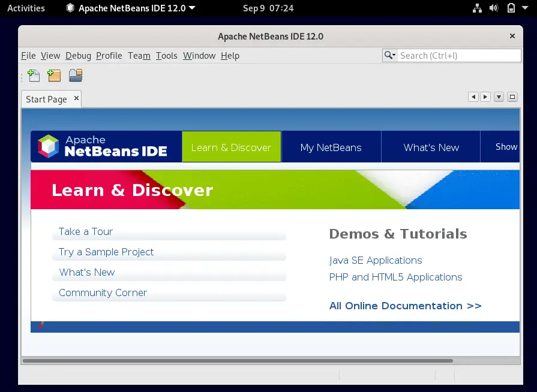The height and width of the screenshot is (392, 537).
Task: Click the New Project toolbar icon
Action: pyautogui.click(x=54, y=76)
